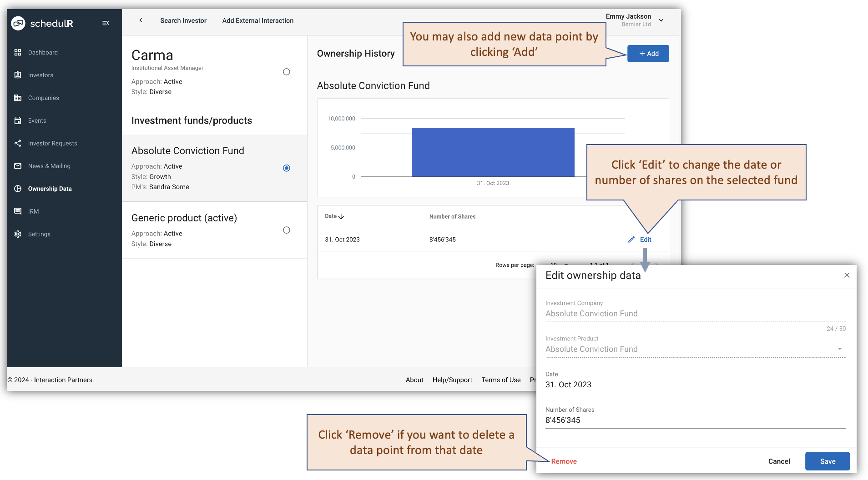Image resolution: width=868 pixels, height=480 pixels.
Task: Click the Ownership Data pie icon
Action: [x=18, y=189]
